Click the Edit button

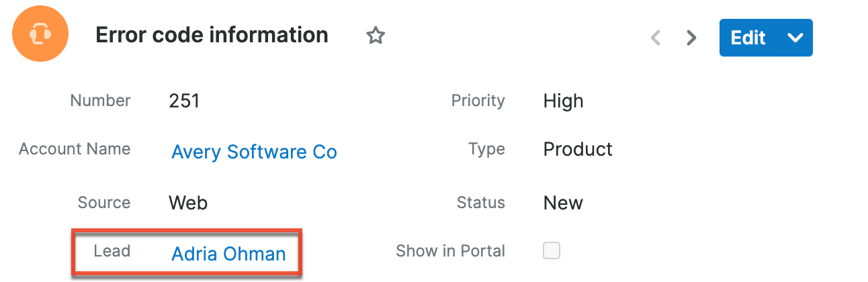pos(748,38)
